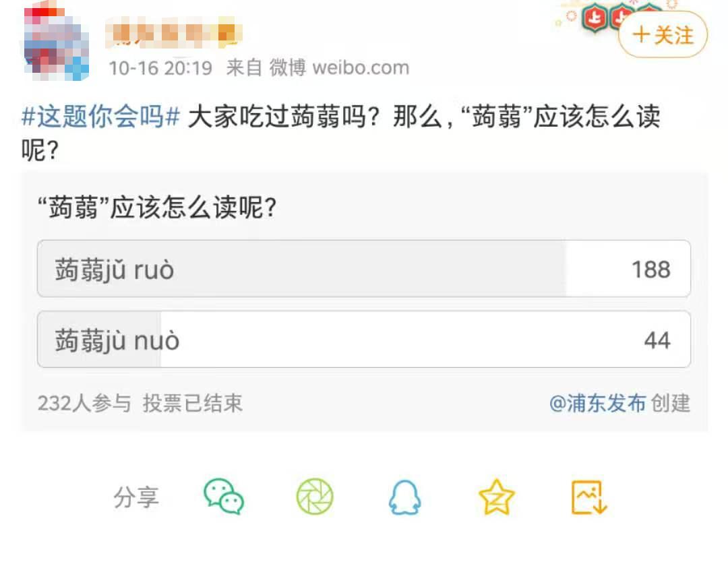Visit the @浦东发布 poll creator profile
The height and width of the screenshot is (564, 728).
click(x=597, y=404)
